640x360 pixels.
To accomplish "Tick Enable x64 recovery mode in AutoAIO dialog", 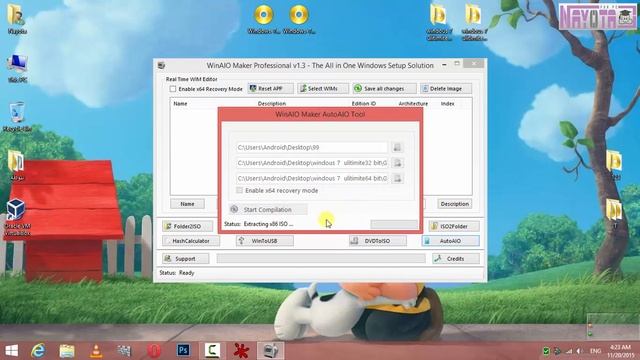I will [240, 191].
